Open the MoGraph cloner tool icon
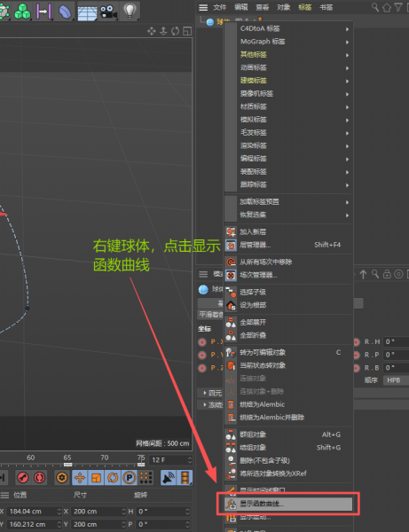Image resolution: width=409 pixels, height=532 pixels. tap(22, 11)
